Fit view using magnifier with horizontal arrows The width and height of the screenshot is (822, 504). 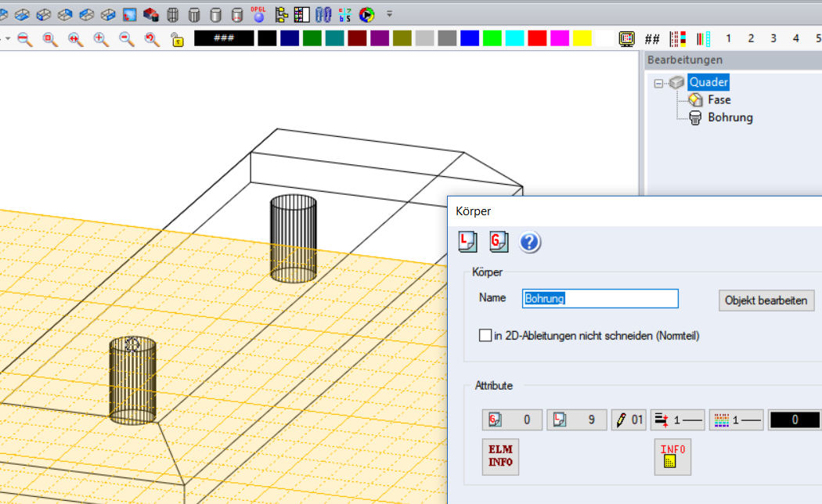pyautogui.click(x=75, y=39)
